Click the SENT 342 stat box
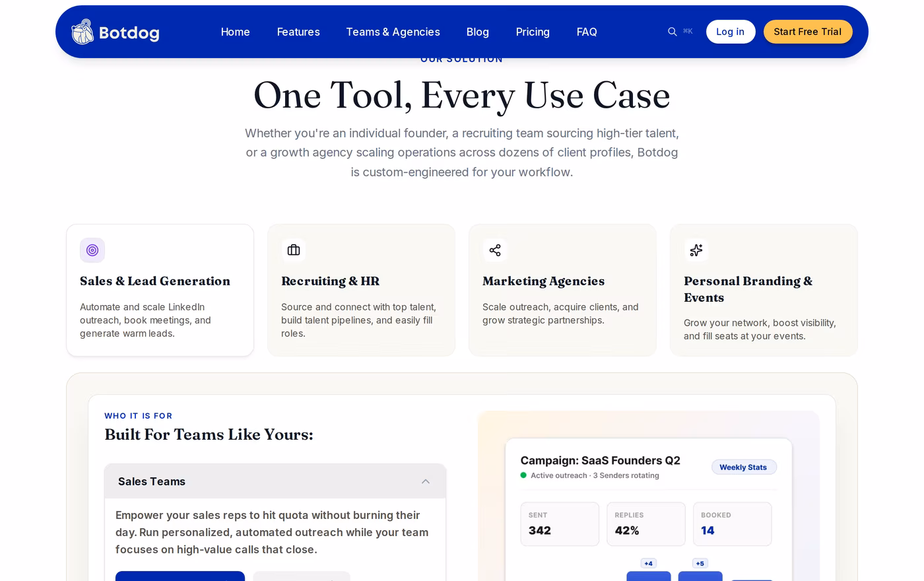Screen dimensions: 924x581 pyautogui.click(x=560, y=524)
